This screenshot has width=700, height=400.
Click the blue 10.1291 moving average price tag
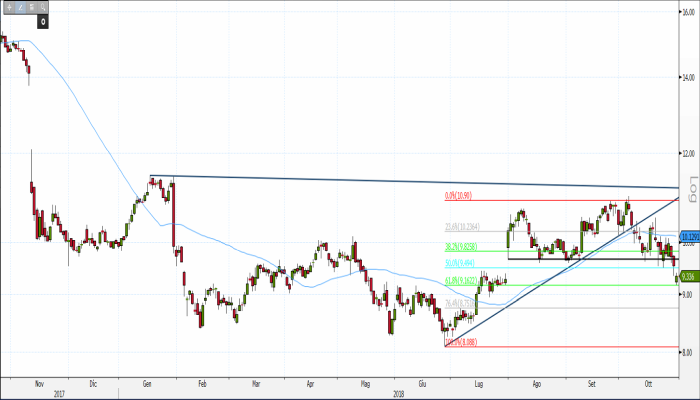point(688,238)
